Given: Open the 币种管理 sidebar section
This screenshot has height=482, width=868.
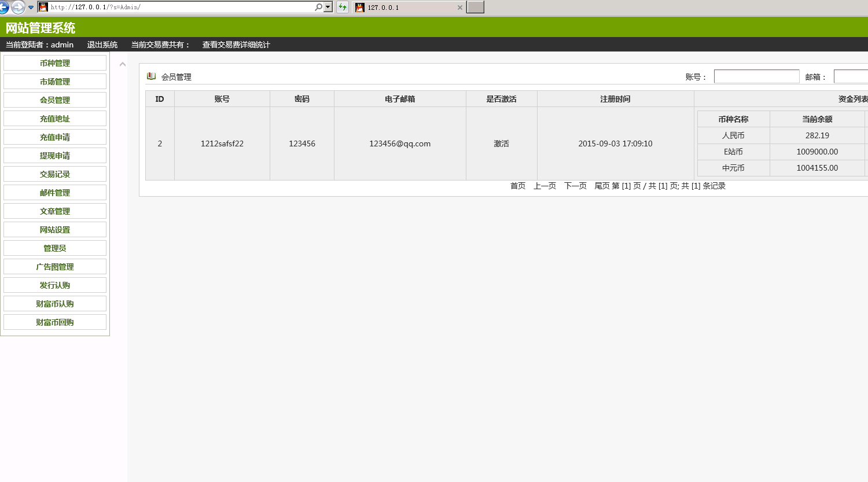Looking at the screenshot, I should pos(54,62).
